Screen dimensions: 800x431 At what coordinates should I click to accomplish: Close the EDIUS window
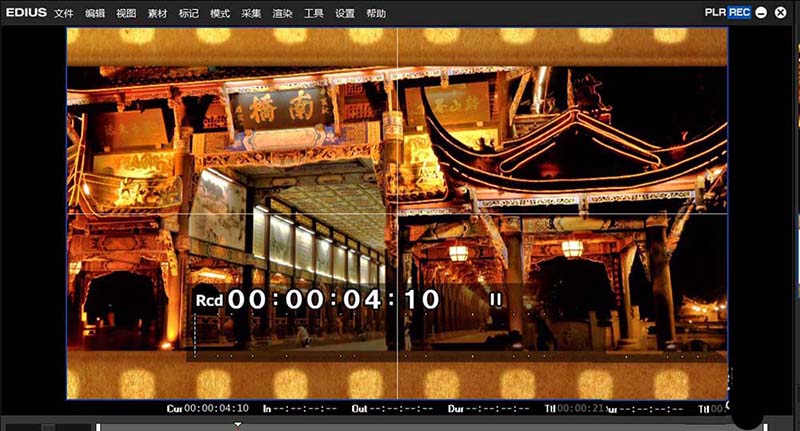pos(781,13)
